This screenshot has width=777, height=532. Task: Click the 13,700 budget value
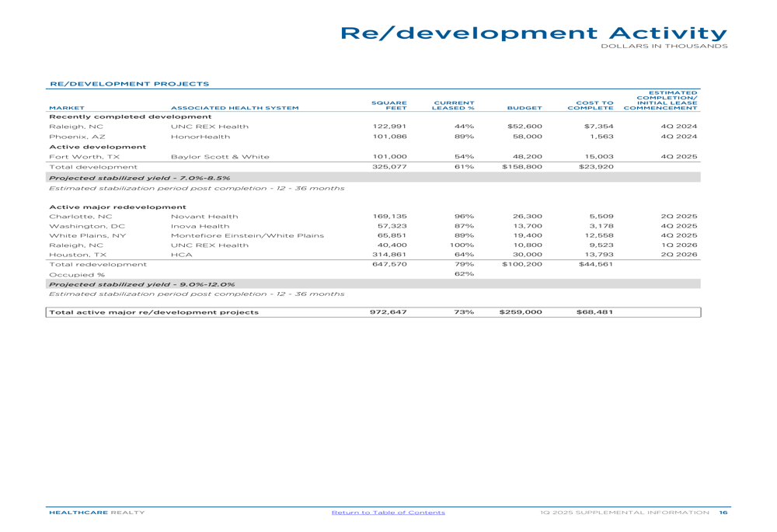pos(528,226)
